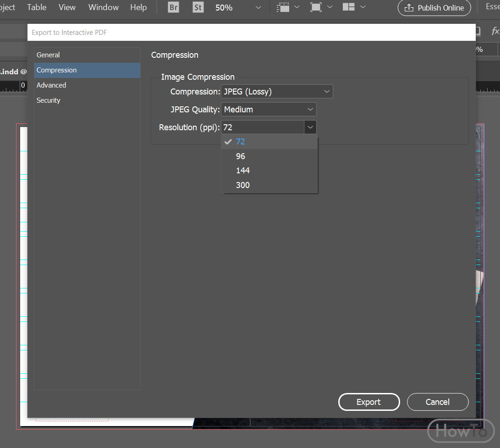Open Adobe Bridge using the Br icon
The height and width of the screenshot is (448, 500).
tap(173, 7)
